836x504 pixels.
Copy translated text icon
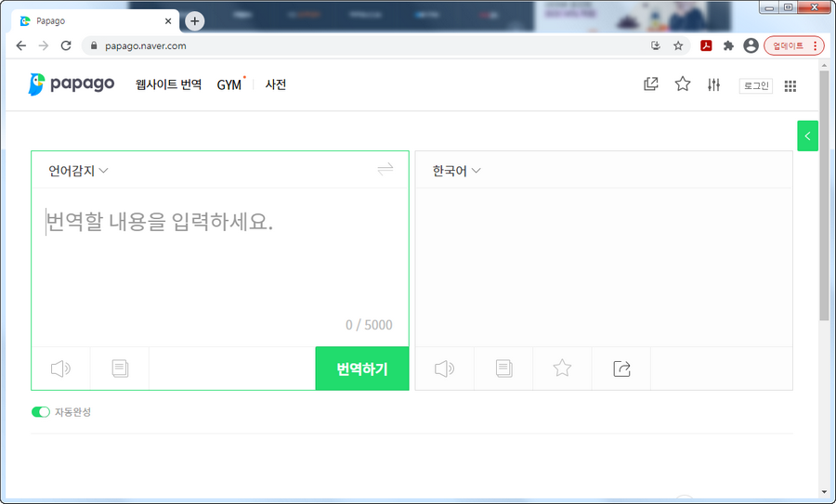[503, 368]
